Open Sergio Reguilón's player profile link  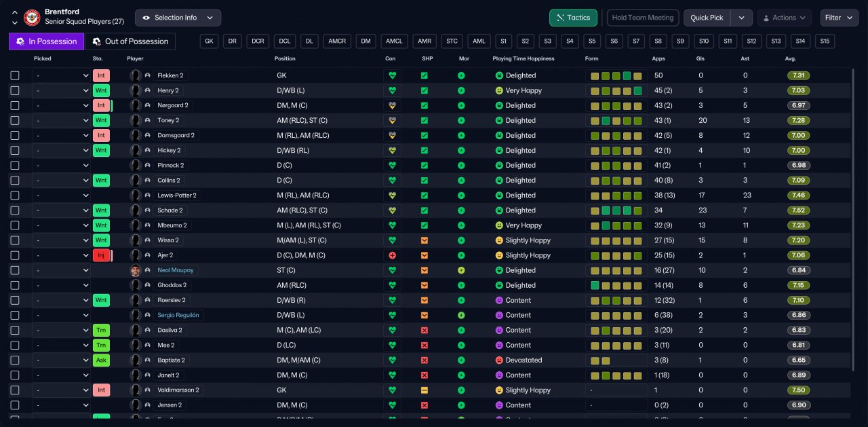pos(179,315)
